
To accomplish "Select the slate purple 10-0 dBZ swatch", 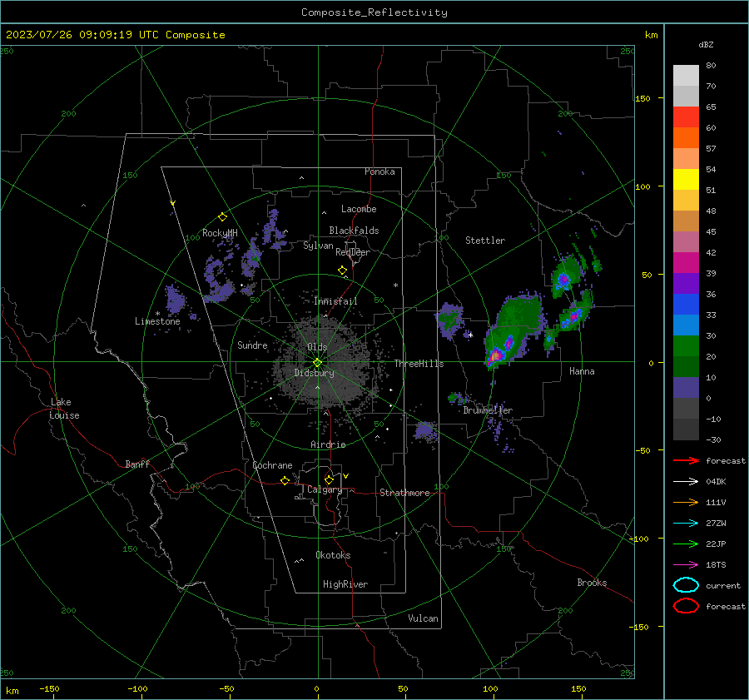I will click(x=686, y=388).
